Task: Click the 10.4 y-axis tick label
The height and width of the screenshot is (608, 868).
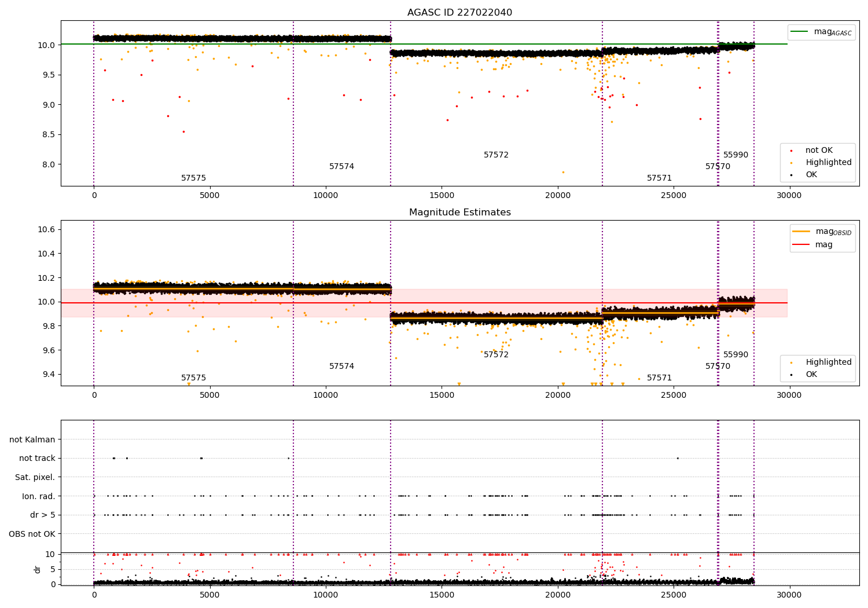Action: tap(46, 254)
